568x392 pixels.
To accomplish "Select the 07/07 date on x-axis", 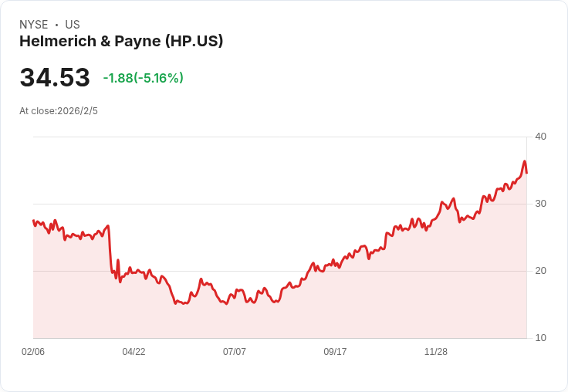I will point(235,352).
